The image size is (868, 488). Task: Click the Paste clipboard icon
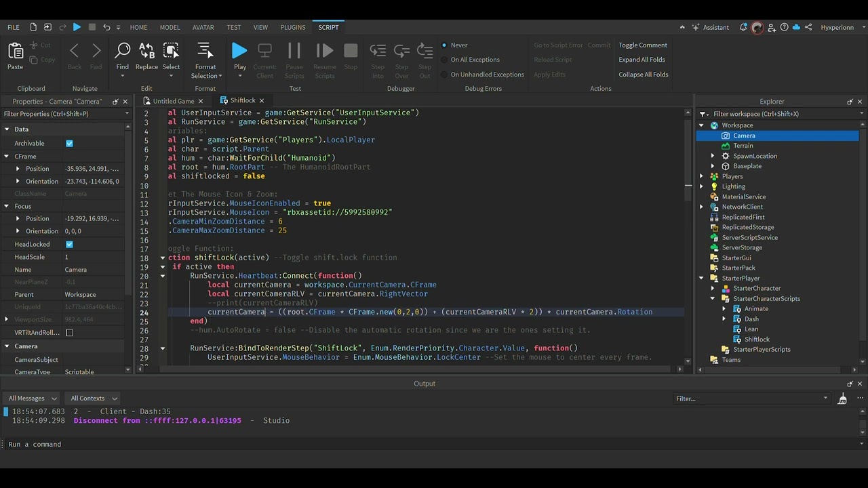click(15, 52)
